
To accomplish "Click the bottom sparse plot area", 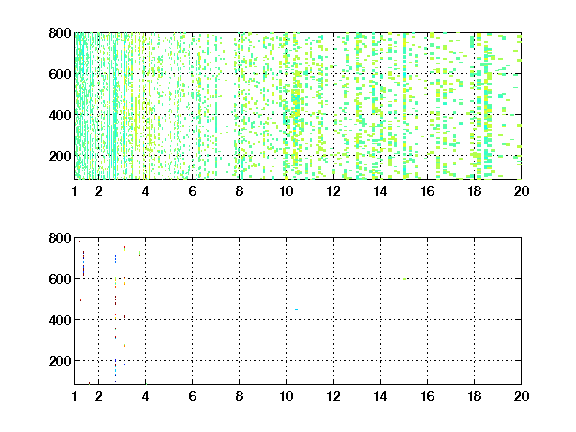I will pyautogui.click(x=298, y=311).
